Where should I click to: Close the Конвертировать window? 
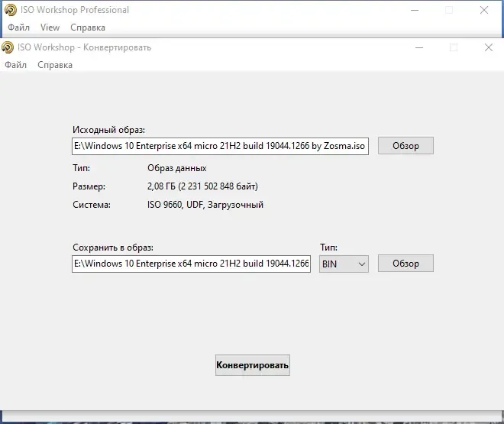coord(489,48)
